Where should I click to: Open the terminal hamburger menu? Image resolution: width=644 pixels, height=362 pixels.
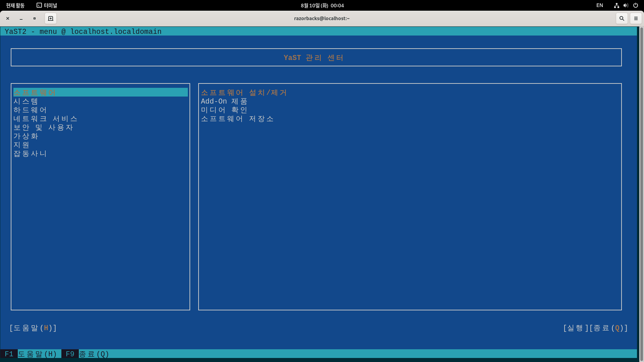pyautogui.click(x=636, y=18)
